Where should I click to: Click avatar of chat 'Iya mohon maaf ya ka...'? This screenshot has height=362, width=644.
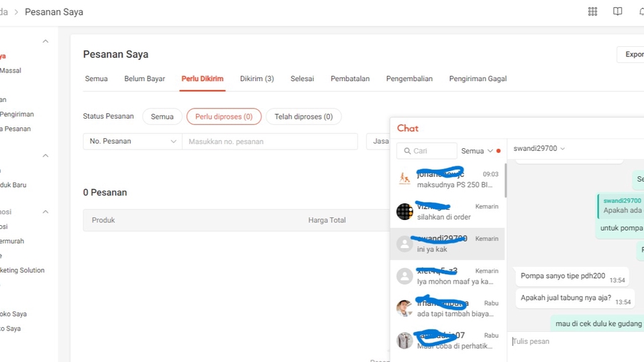click(x=405, y=276)
